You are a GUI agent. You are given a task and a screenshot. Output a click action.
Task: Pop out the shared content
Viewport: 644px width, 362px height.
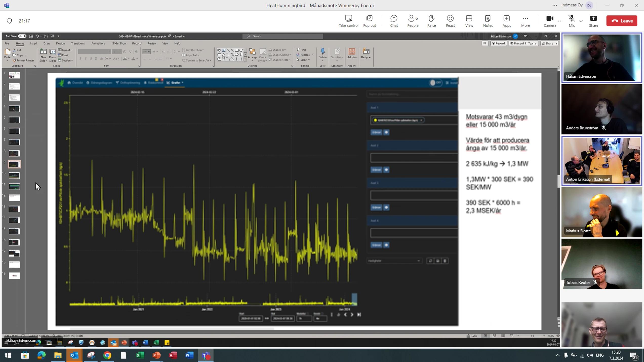click(x=369, y=21)
